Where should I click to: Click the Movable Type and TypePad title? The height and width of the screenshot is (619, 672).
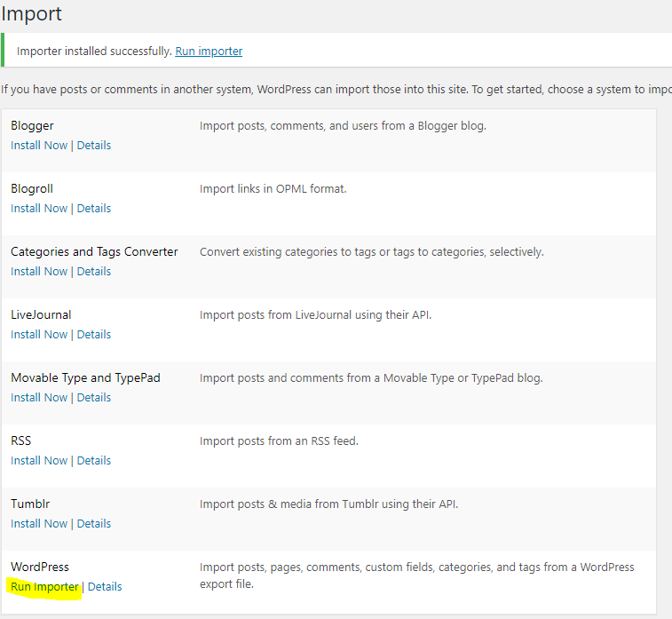[85, 377]
